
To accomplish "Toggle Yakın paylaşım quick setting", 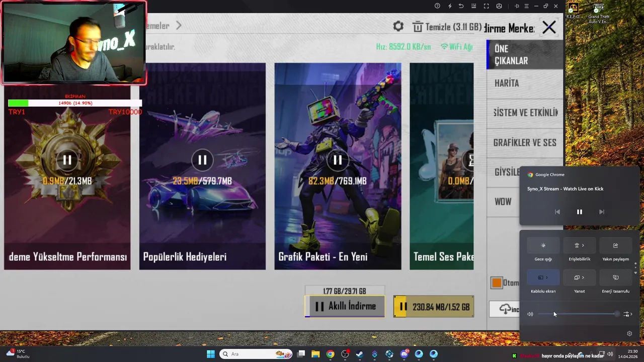I will pos(615,245).
